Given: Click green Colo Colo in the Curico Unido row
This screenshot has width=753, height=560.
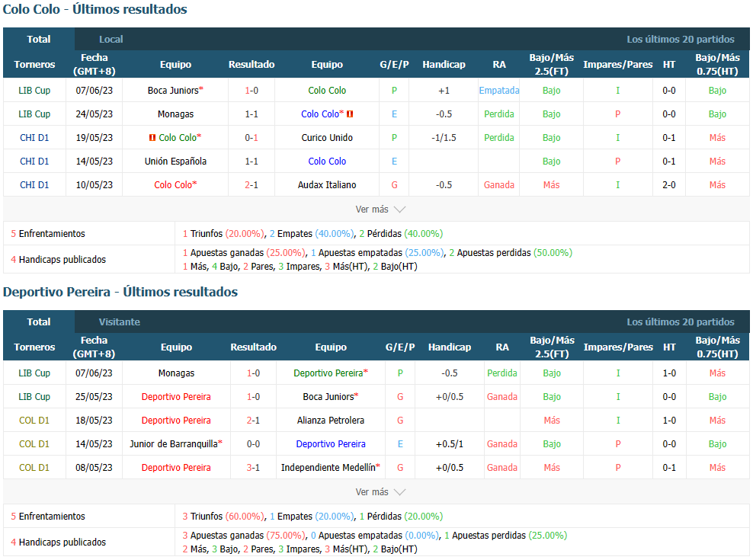Looking at the screenshot, I should (x=178, y=138).
